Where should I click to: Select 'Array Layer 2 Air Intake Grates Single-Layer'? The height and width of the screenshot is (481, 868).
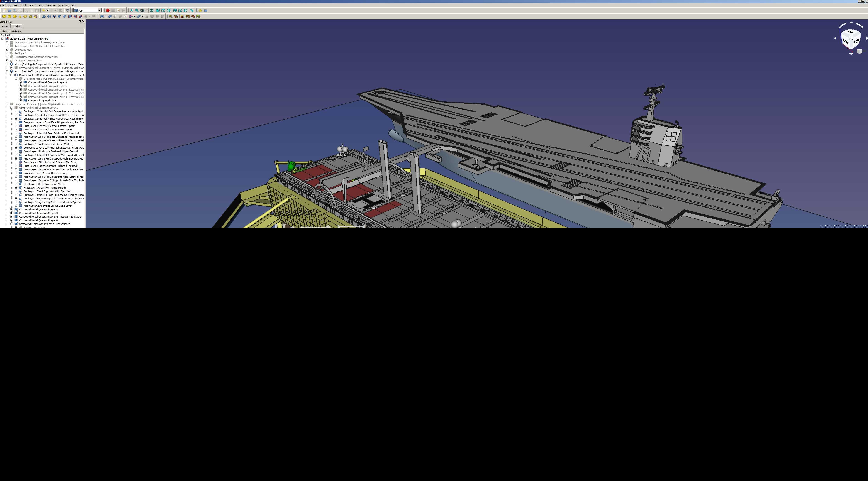click(48, 206)
